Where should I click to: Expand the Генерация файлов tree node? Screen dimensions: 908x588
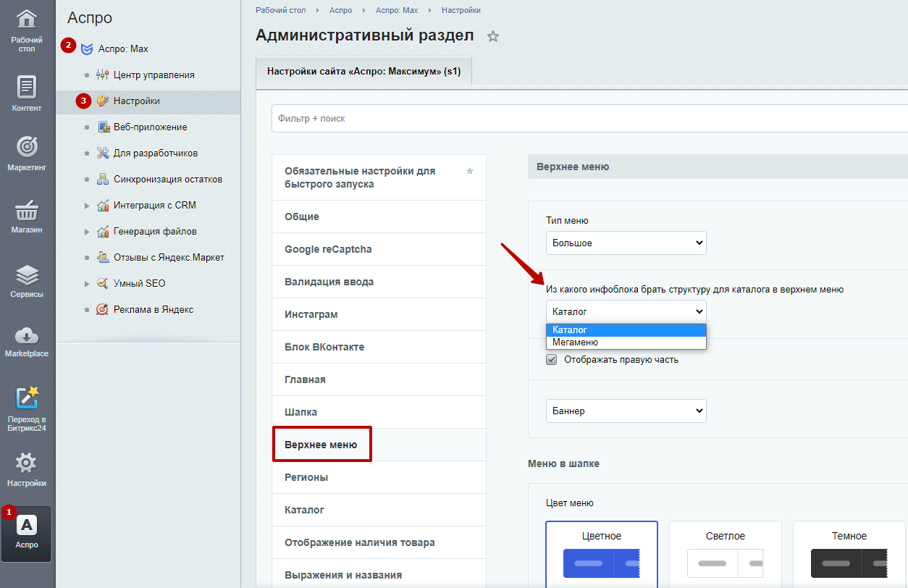pos(88,232)
